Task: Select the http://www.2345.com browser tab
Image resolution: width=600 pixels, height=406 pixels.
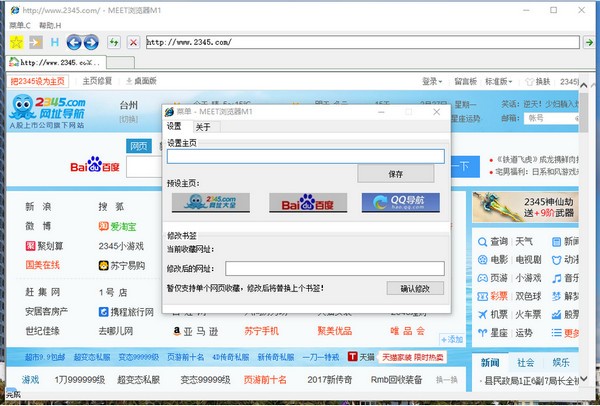Action: pyautogui.click(x=56, y=62)
